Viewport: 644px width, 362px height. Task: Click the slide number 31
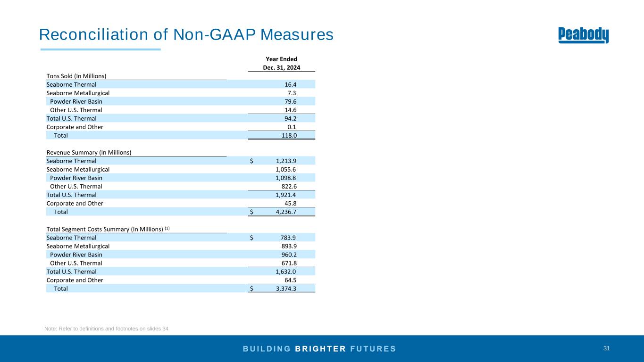click(606, 348)
